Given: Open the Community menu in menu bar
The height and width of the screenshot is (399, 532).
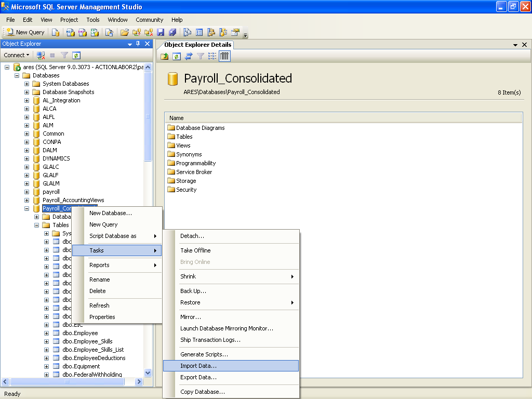Looking at the screenshot, I should (149, 20).
